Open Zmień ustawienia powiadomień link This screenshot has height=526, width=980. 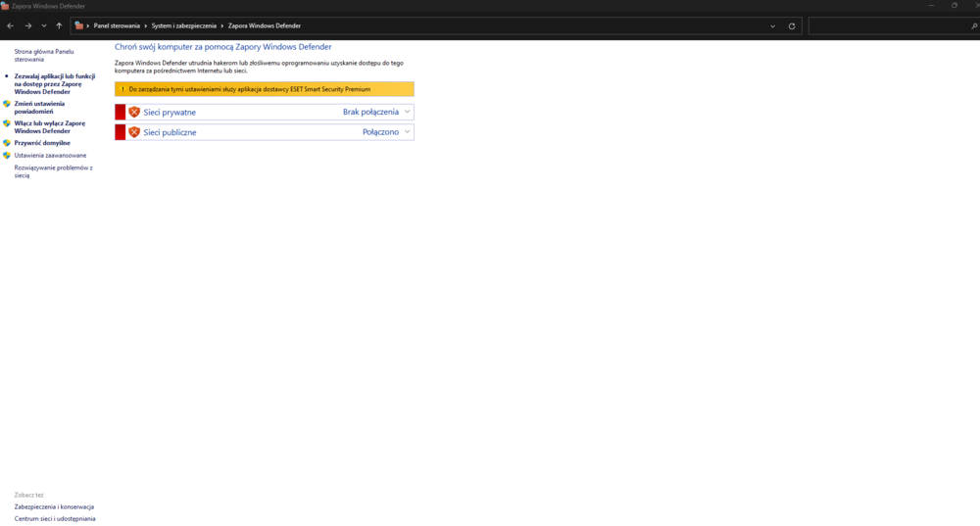coord(39,108)
